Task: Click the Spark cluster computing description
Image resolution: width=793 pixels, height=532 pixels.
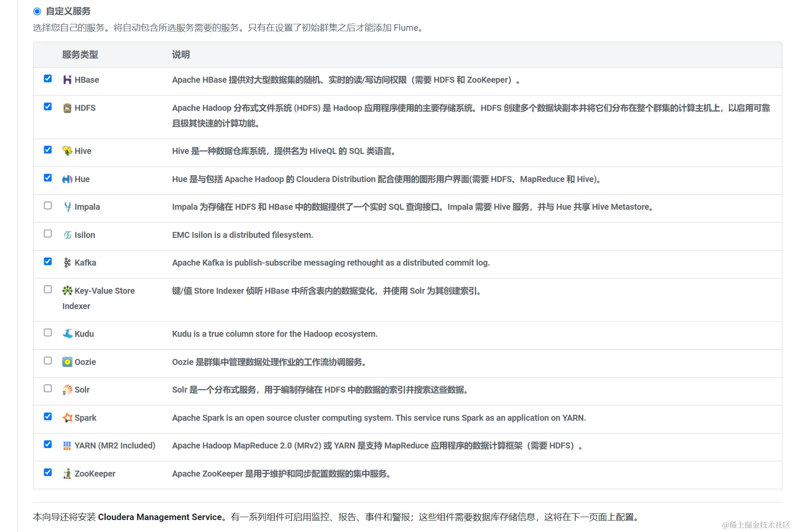Action: point(379,418)
